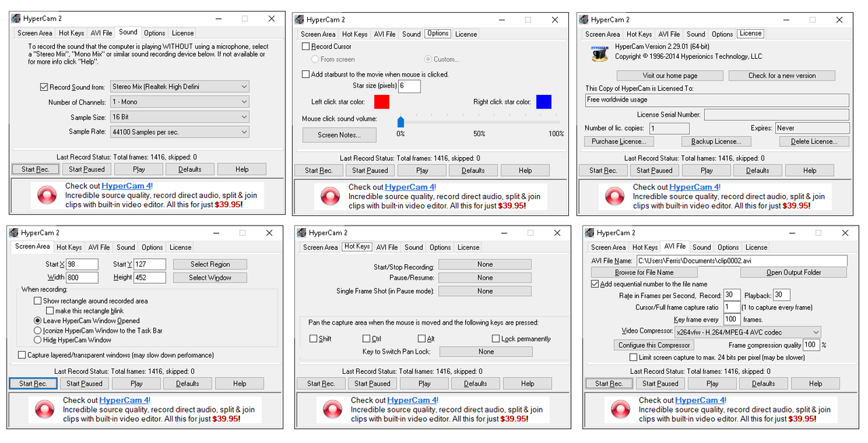
Task: Click Start Rec. in Sound window
Action: point(35,169)
